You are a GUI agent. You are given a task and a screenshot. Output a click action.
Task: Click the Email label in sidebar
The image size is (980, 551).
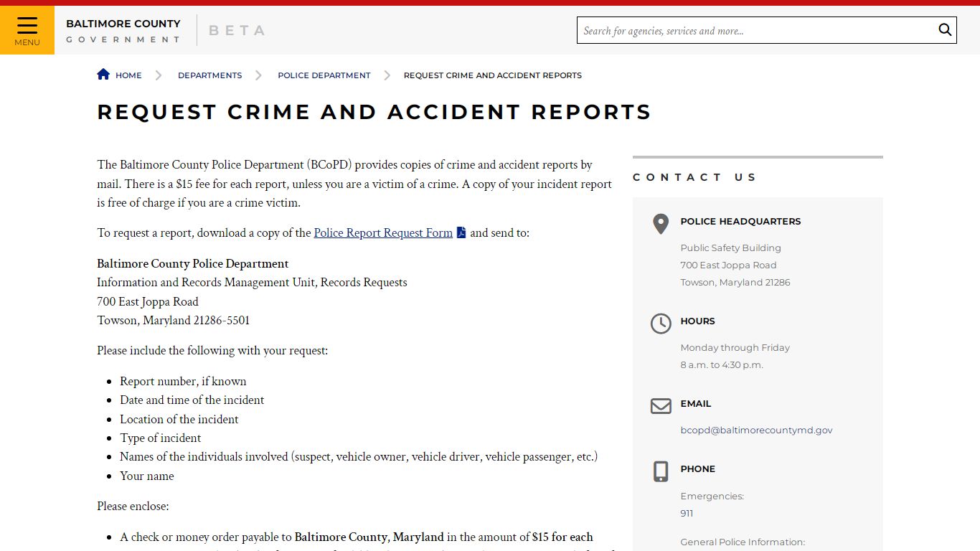click(696, 404)
